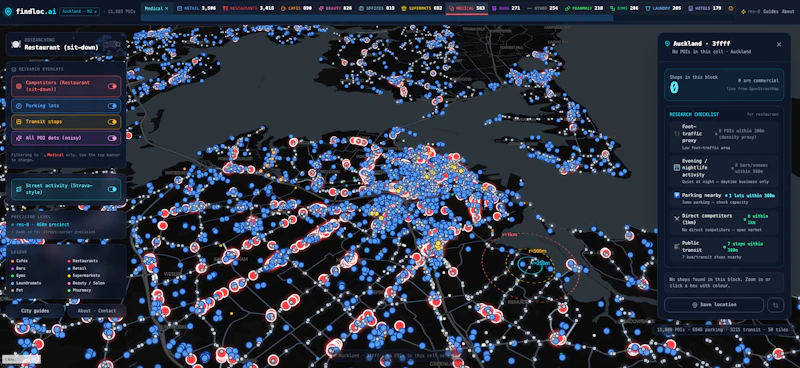Open the City guides button
Viewport: 800px width, 368px height.
(35, 311)
